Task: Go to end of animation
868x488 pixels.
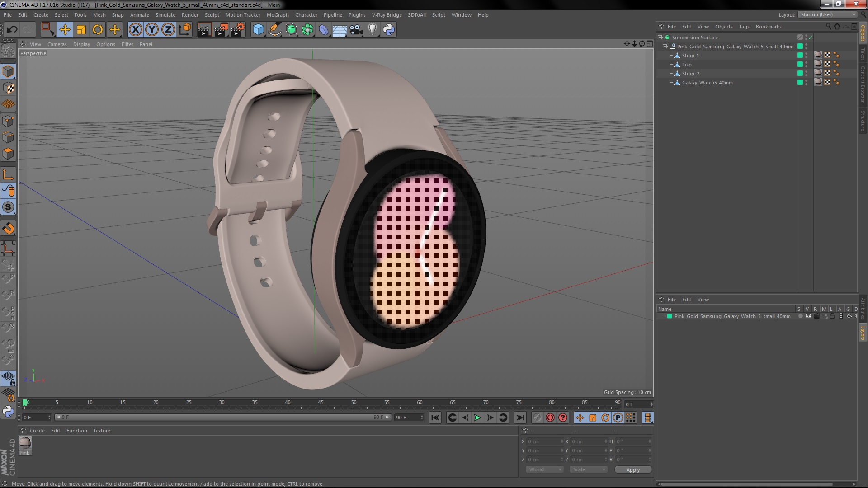Action: coord(520,418)
